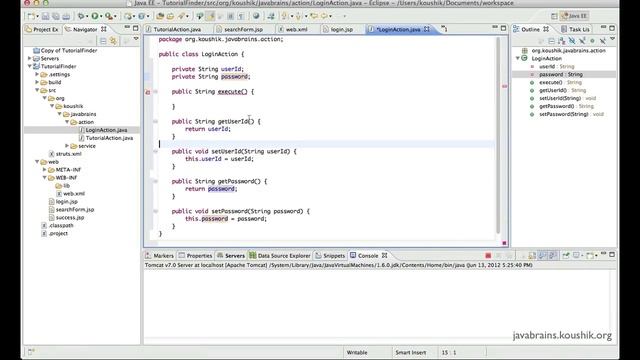Minimize the Console panel

point(603,254)
